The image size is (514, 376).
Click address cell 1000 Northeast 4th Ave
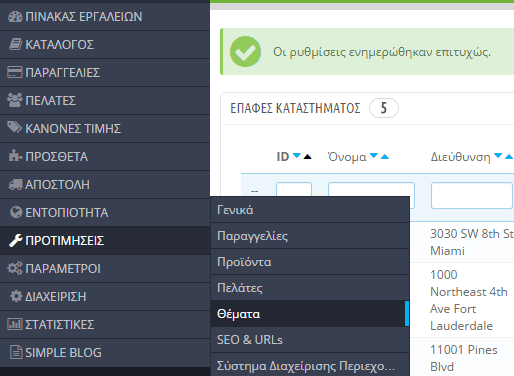pyautogui.click(x=469, y=300)
